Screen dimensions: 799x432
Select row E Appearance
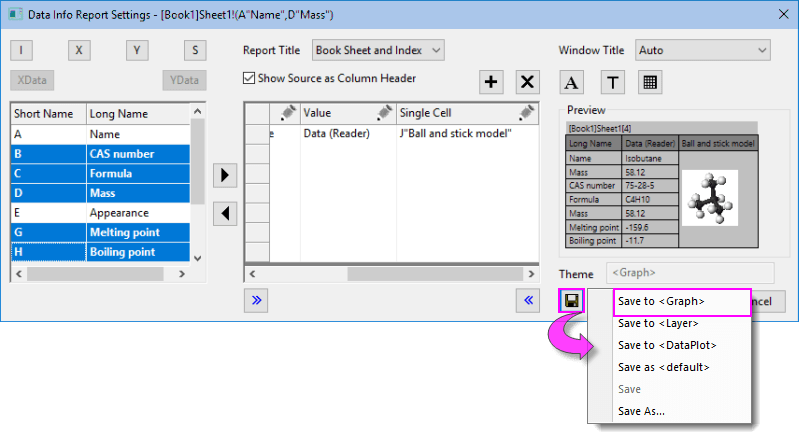(x=100, y=213)
